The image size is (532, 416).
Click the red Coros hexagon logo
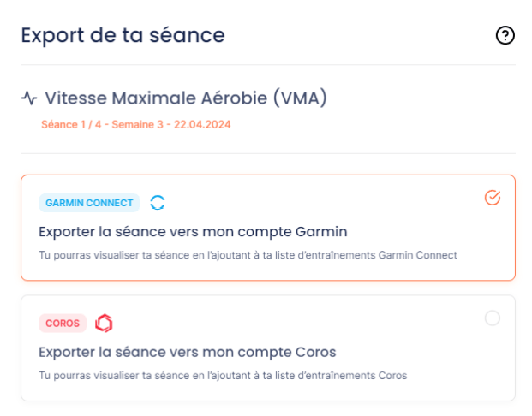tap(104, 323)
